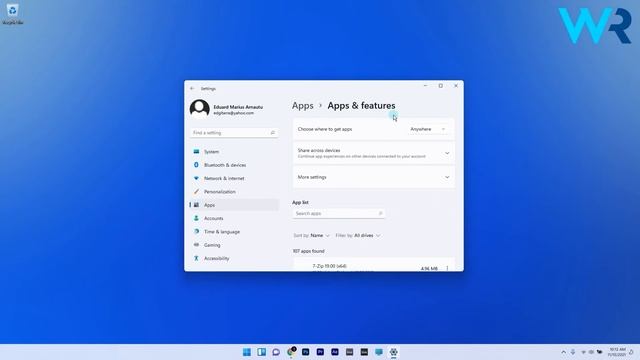
Task: Click the Wi-Fi icon in system tray
Action: click(x=583, y=352)
